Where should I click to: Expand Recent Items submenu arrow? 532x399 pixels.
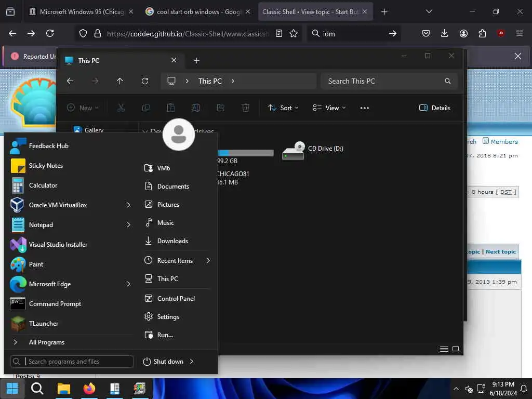click(x=208, y=261)
